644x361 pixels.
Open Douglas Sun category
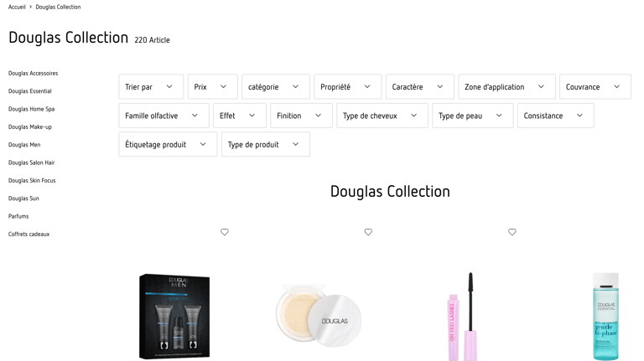pyautogui.click(x=23, y=199)
